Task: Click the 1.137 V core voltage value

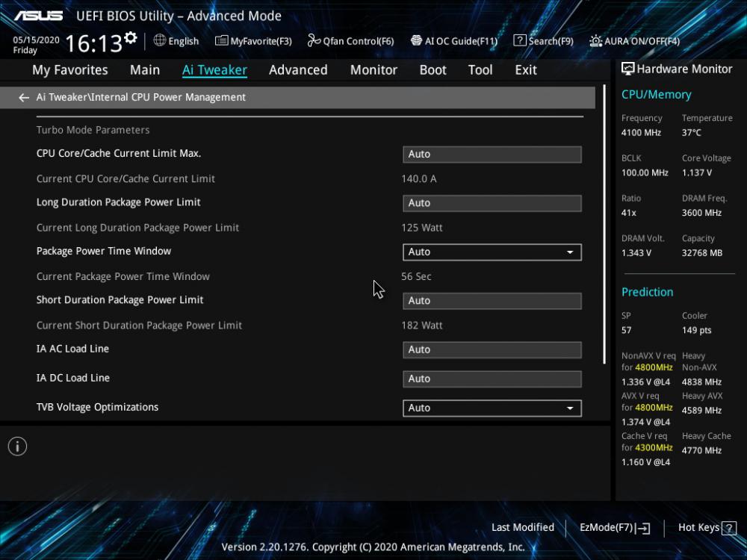Action: point(696,173)
